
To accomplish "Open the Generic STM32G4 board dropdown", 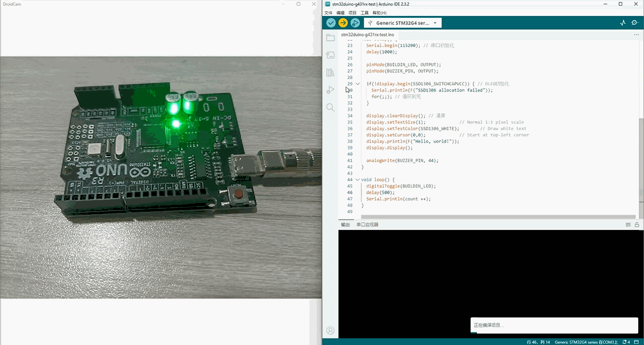I will (403, 23).
